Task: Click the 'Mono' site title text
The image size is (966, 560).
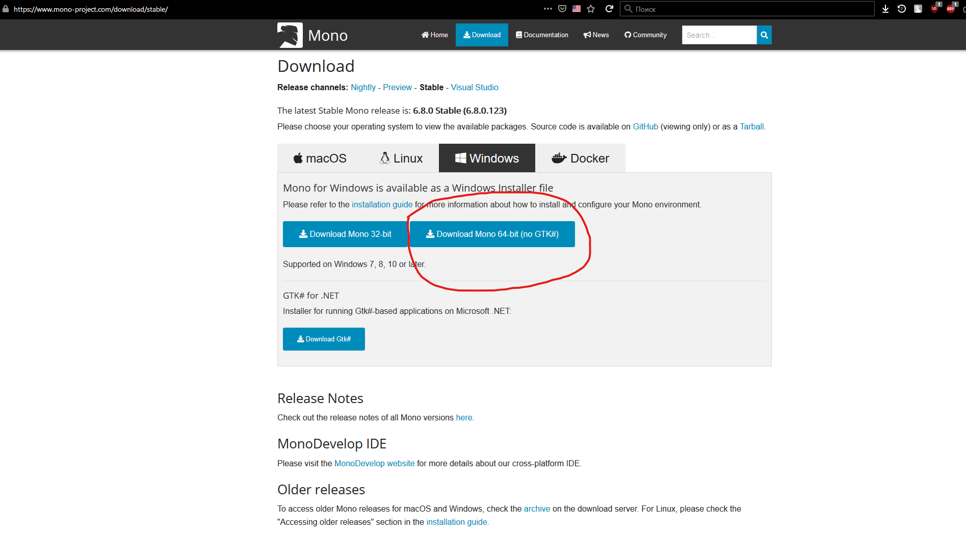Action: pos(328,36)
